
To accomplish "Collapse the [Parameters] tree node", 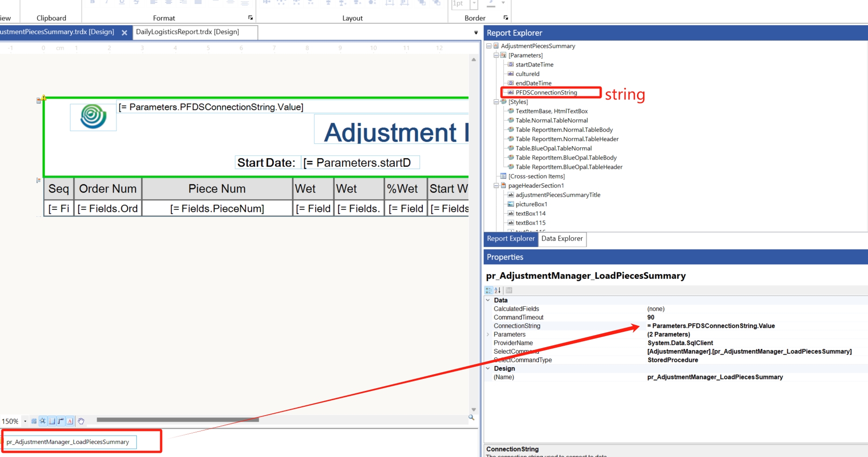I will (496, 55).
